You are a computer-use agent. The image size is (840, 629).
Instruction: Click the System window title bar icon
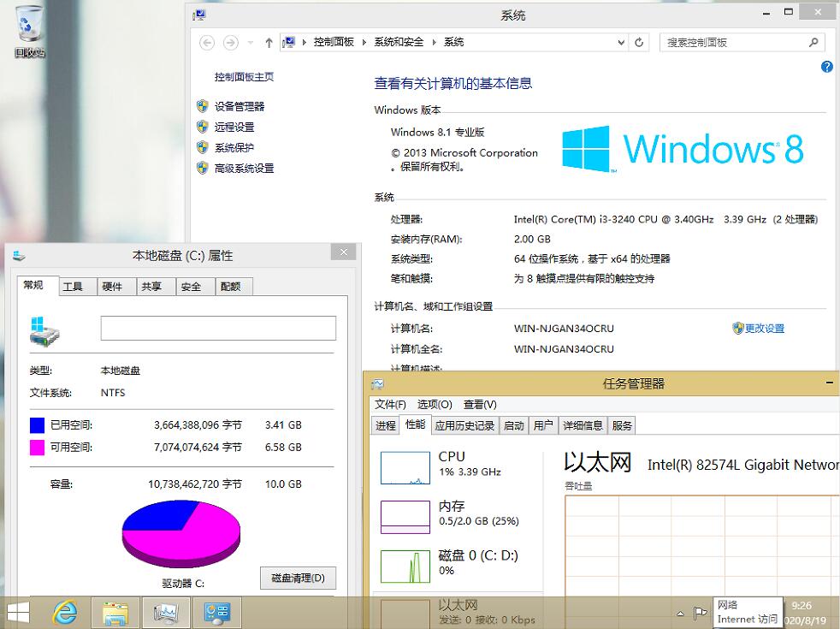click(199, 15)
